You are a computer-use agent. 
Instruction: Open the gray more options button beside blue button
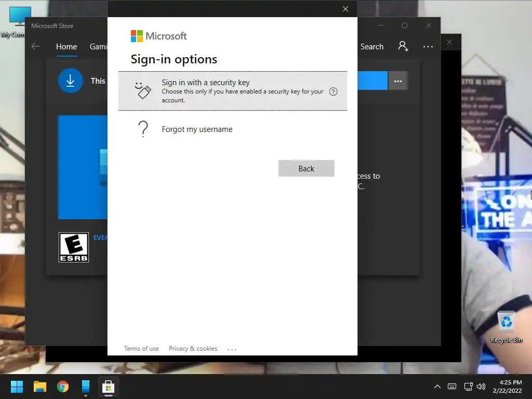397,81
